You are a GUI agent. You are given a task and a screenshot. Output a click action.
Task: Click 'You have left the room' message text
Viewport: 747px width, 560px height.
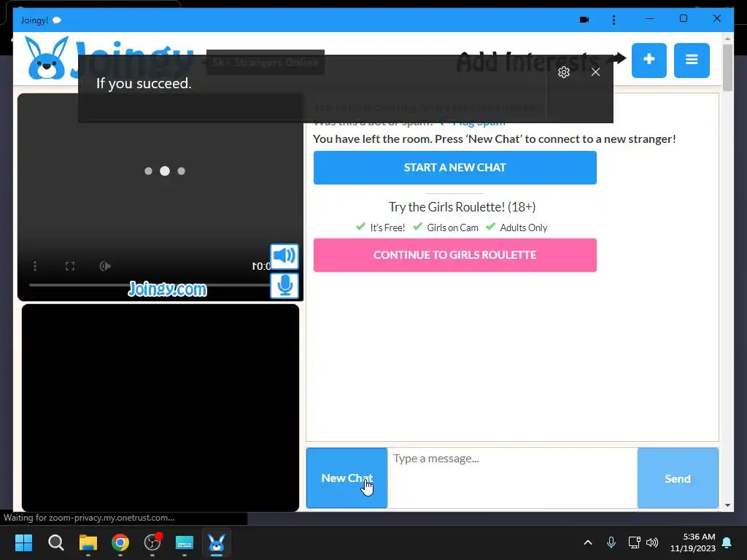(494, 139)
